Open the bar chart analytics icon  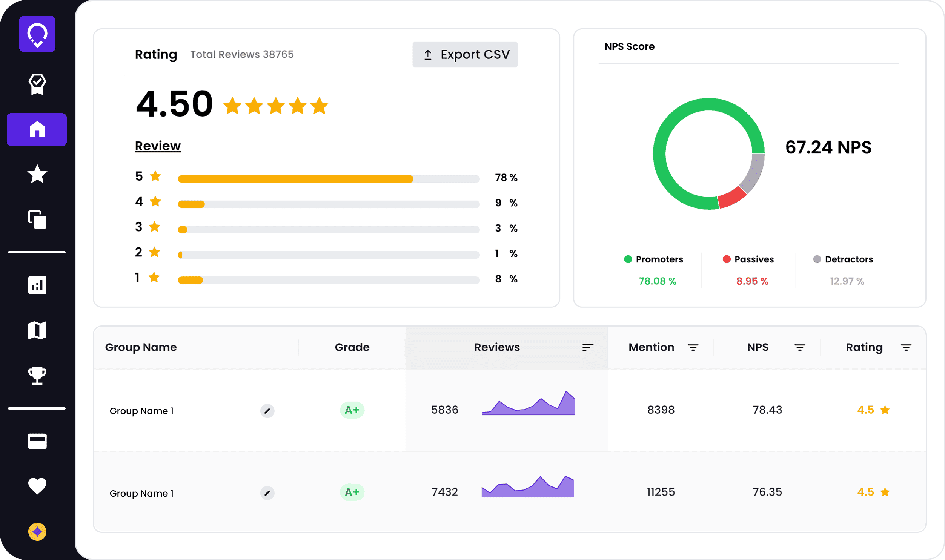[x=37, y=285]
